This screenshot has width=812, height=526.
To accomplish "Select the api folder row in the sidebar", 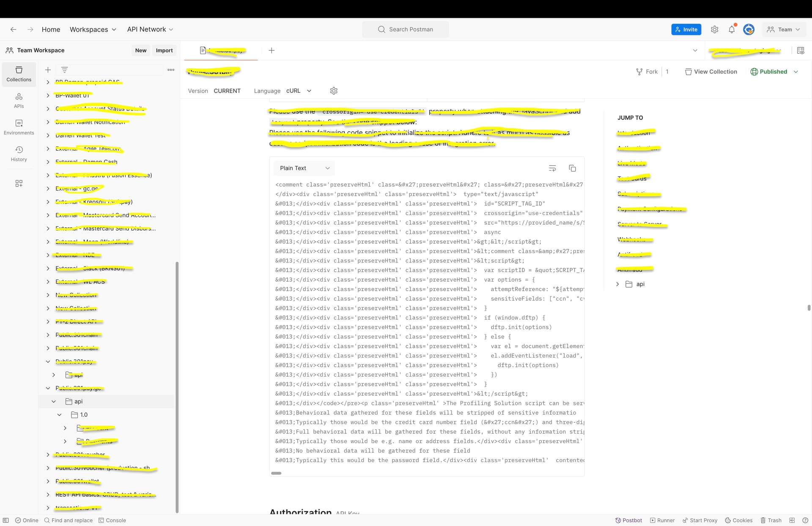I will click(x=106, y=401).
